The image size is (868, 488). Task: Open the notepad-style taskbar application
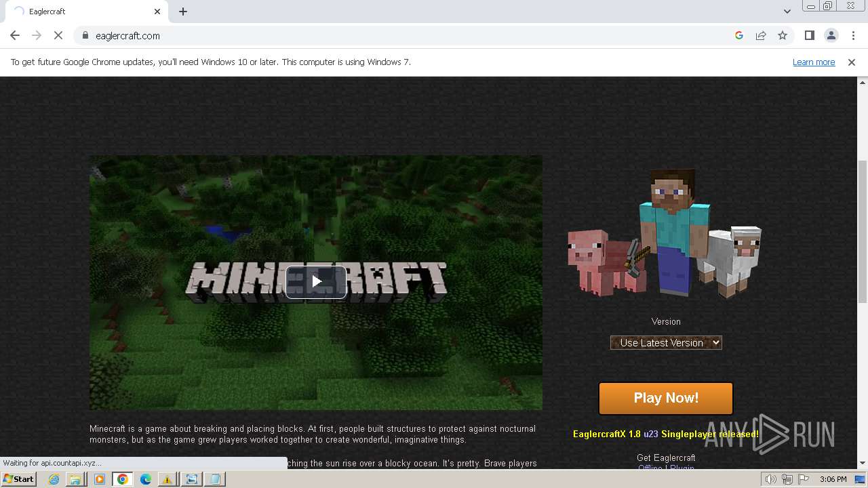pyautogui.click(x=215, y=479)
